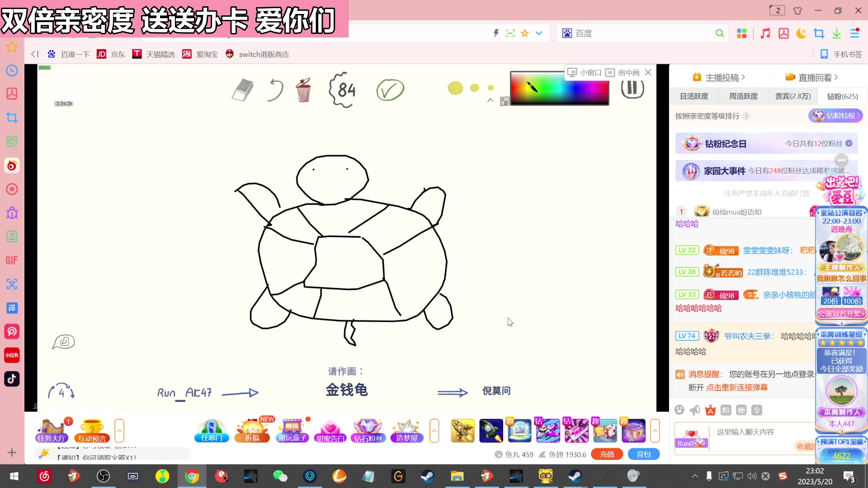Expand the chevron next to 互动预言
The width and height of the screenshot is (868, 488).
(x=119, y=431)
